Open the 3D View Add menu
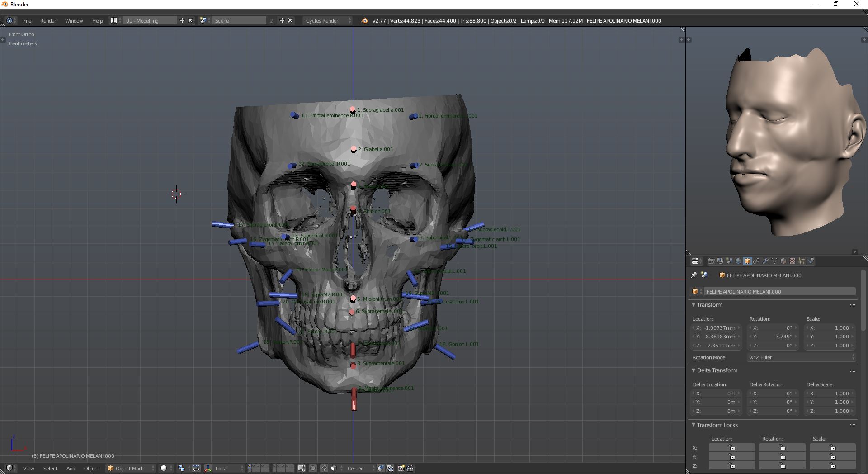868x474 pixels. click(x=71, y=469)
